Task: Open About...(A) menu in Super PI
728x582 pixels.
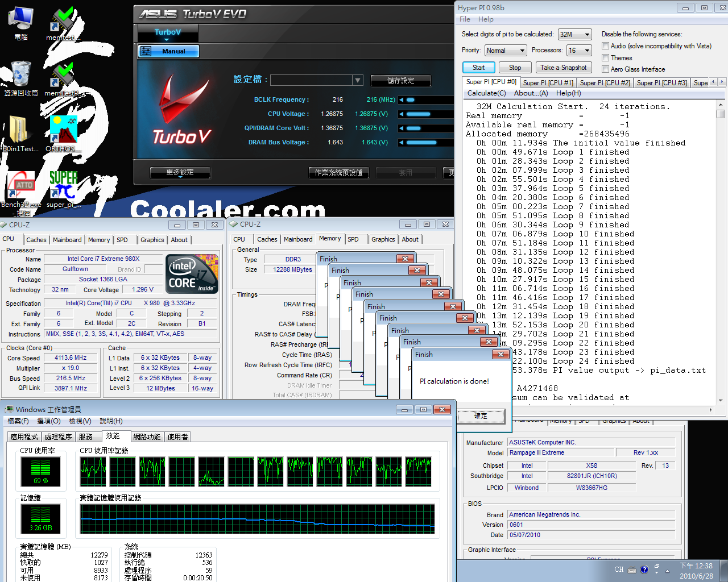Action: (x=531, y=93)
